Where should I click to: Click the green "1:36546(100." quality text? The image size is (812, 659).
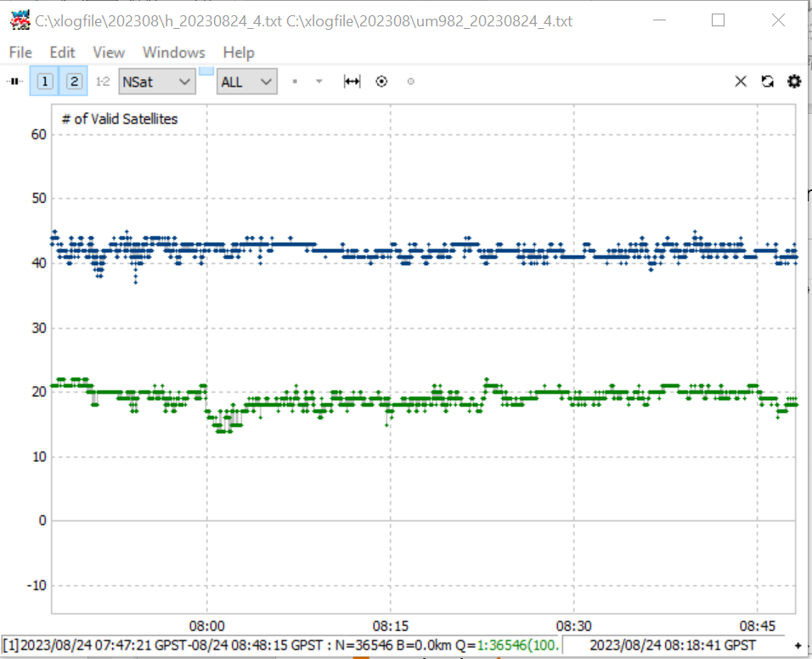pyautogui.click(x=518, y=645)
